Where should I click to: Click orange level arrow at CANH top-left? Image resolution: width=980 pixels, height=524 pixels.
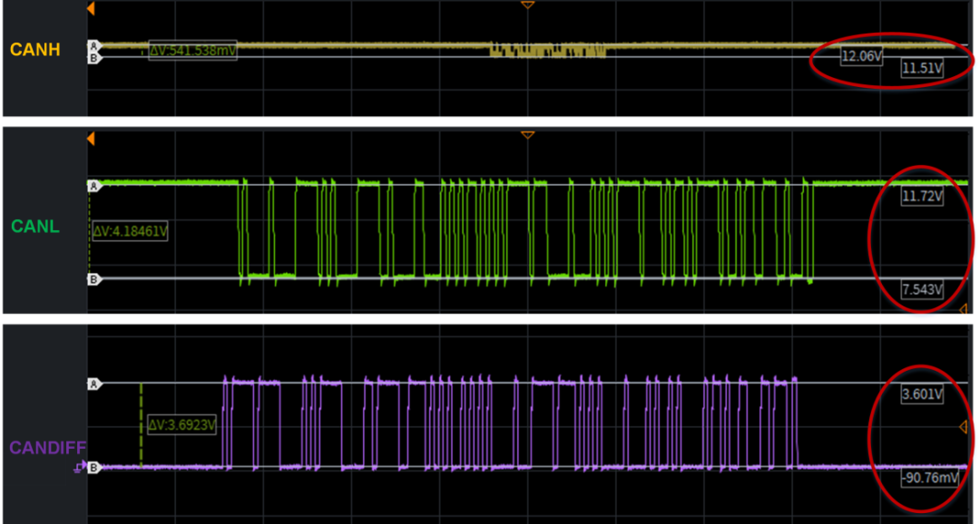click(x=92, y=9)
